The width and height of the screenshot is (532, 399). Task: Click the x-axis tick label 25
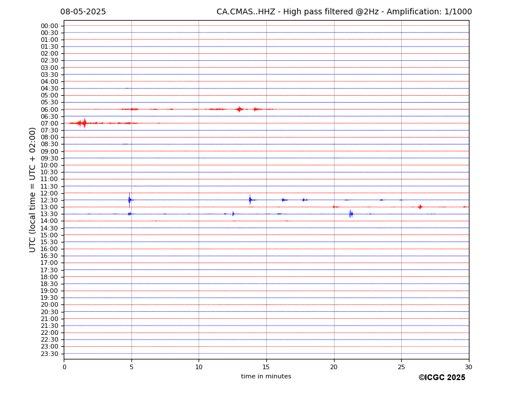[401, 367]
